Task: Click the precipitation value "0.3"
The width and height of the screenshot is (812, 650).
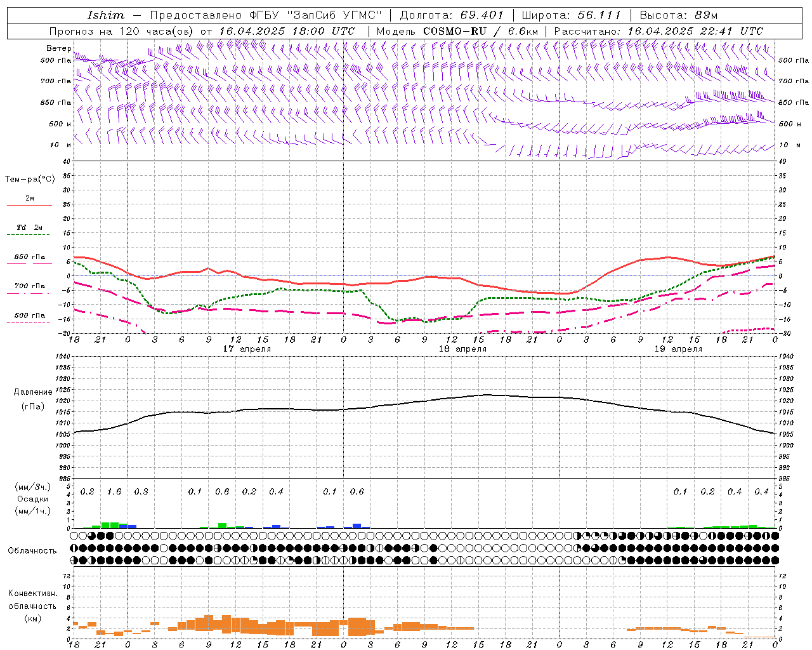Action: 141,491
